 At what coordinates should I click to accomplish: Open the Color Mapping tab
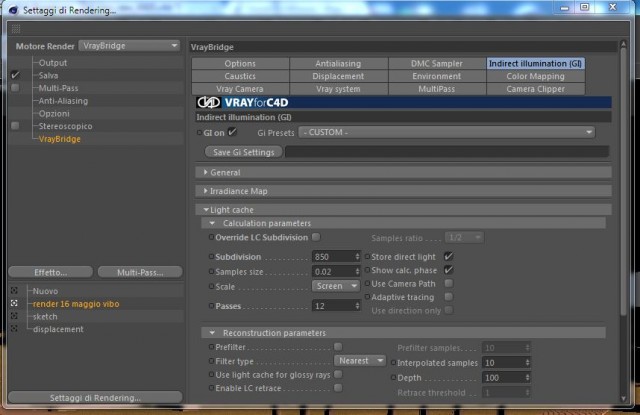pos(535,76)
